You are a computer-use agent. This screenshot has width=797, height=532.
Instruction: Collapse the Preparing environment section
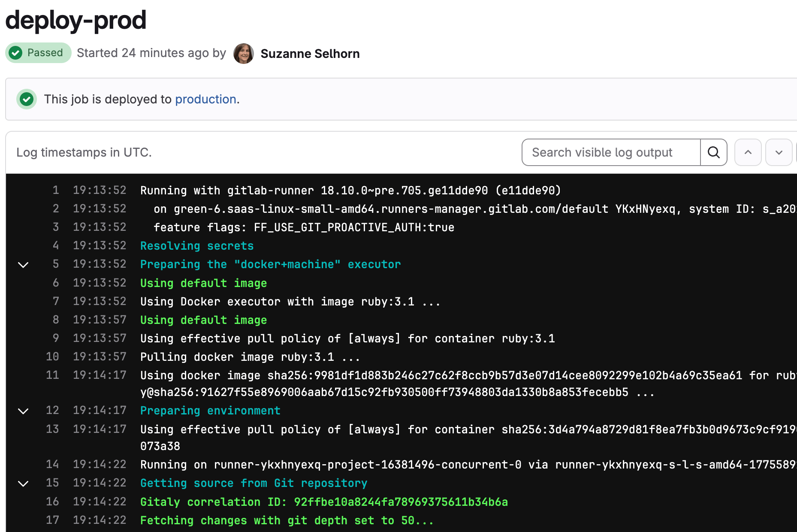coord(23,411)
